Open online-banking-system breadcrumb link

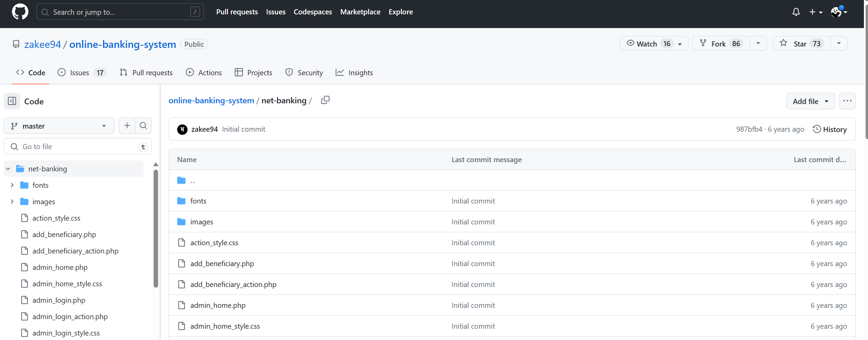[x=211, y=100]
